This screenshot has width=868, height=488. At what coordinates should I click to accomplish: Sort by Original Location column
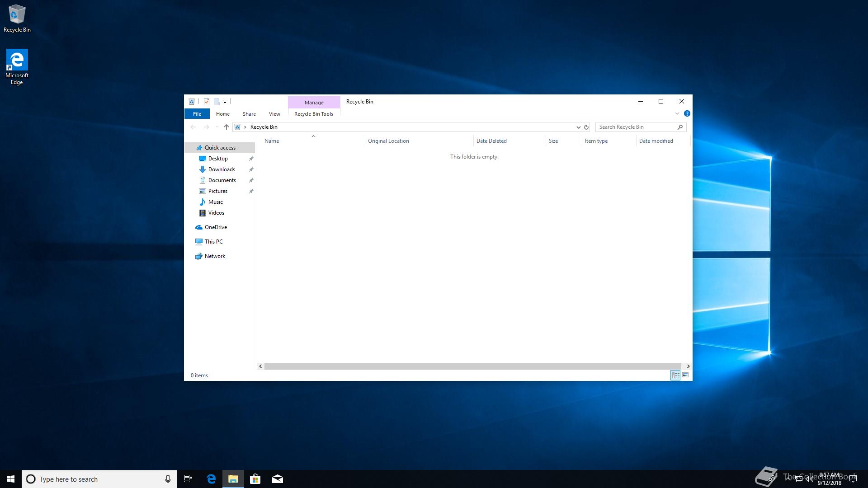click(419, 141)
